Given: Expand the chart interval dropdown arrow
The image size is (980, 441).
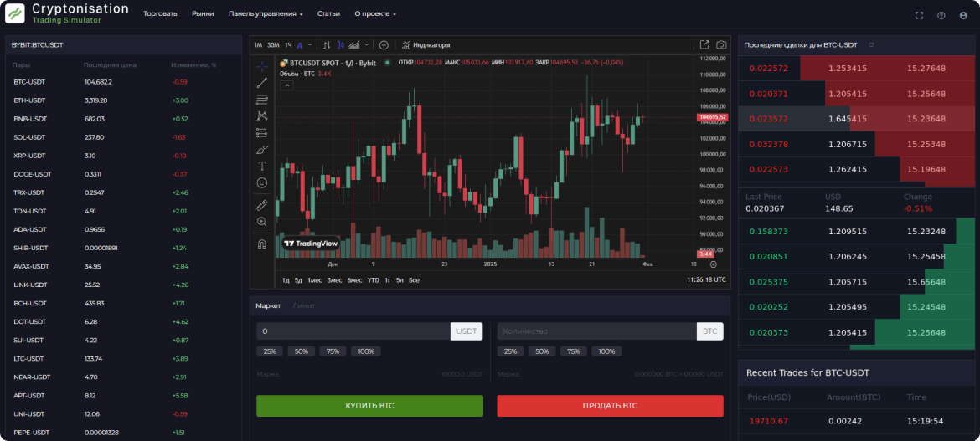Looking at the screenshot, I should [x=310, y=44].
